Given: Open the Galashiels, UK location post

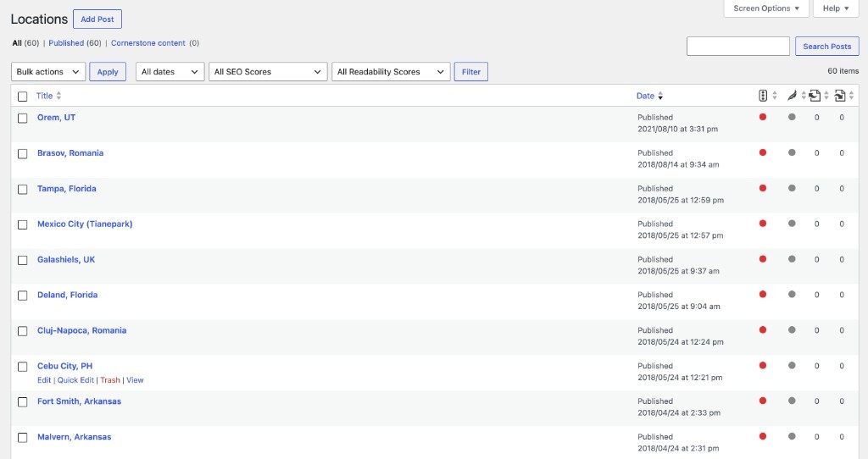Looking at the screenshot, I should (66, 259).
